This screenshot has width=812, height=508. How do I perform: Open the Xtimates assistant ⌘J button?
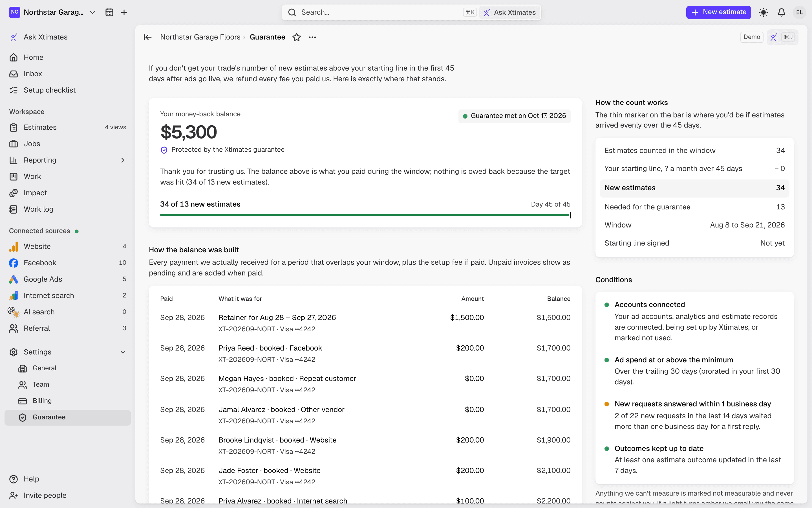pos(782,37)
